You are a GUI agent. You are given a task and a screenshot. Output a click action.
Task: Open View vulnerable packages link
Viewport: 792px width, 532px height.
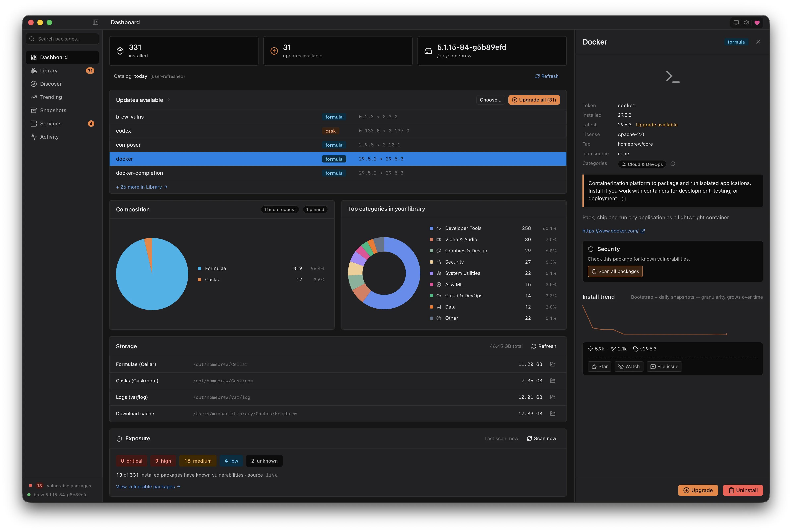click(x=148, y=486)
